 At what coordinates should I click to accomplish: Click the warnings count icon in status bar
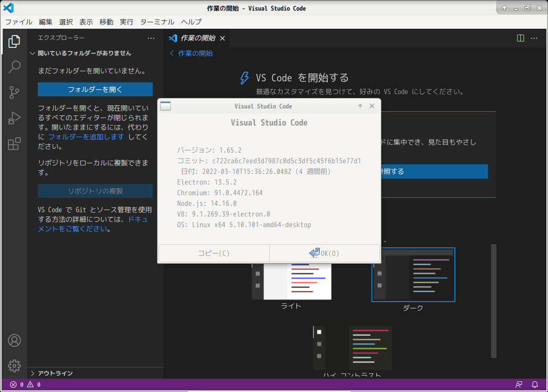(x=30, y=385)
